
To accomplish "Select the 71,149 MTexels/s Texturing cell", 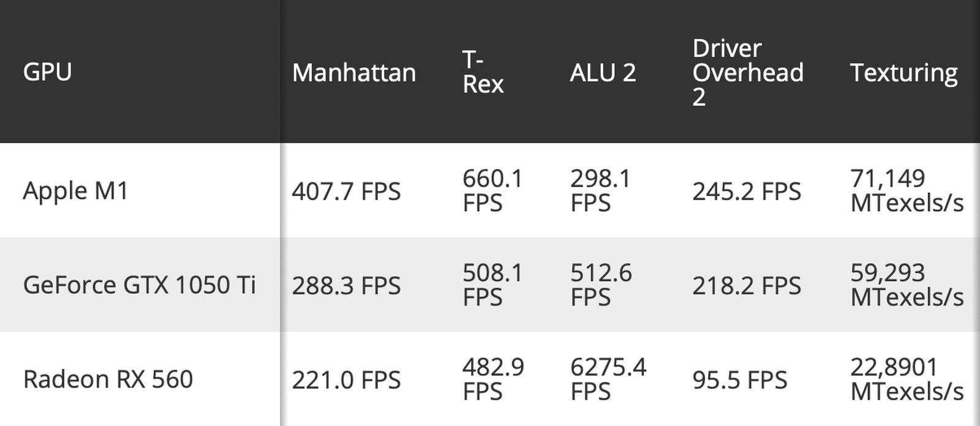I will coord(907,191).
